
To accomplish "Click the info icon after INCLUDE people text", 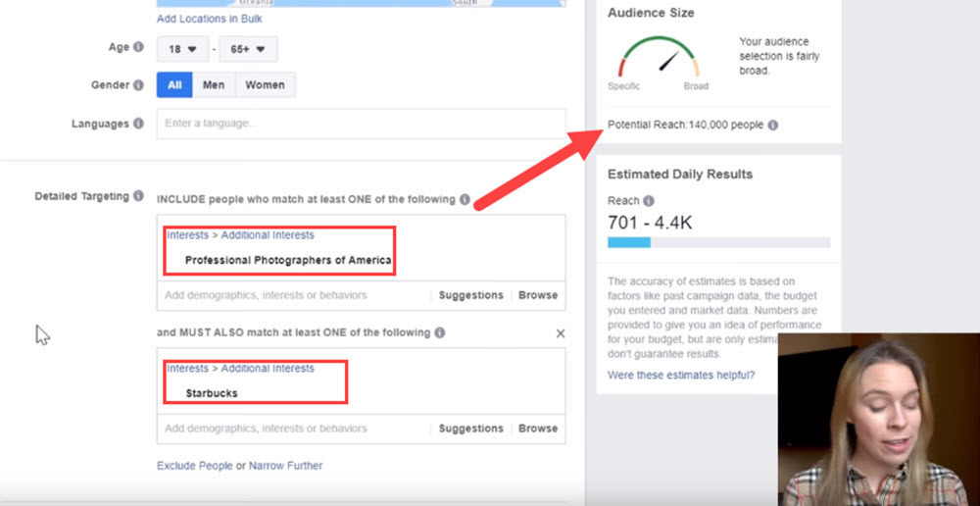I will 465,199.
